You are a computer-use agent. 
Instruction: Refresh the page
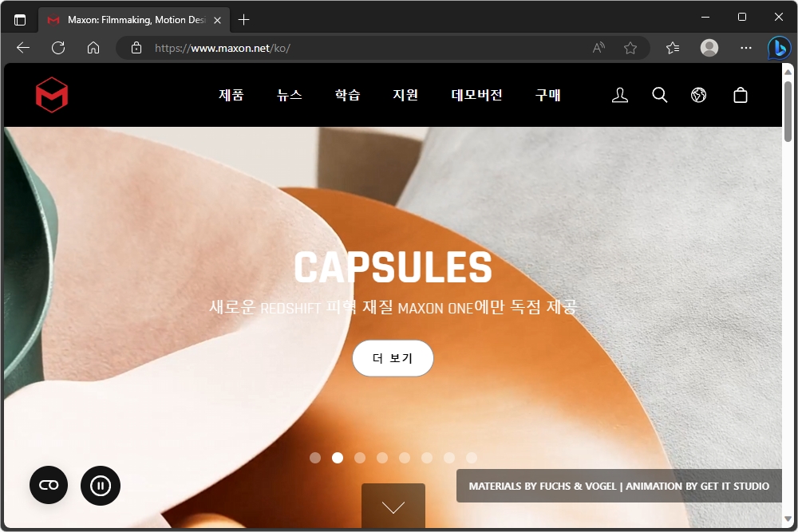pyautogui.click(x=58, y=48)
